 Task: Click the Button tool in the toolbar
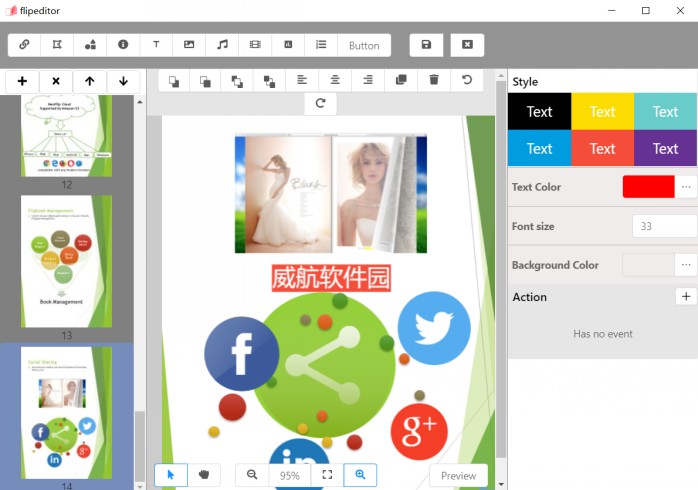pyautogui.click(x=364, y=45)
